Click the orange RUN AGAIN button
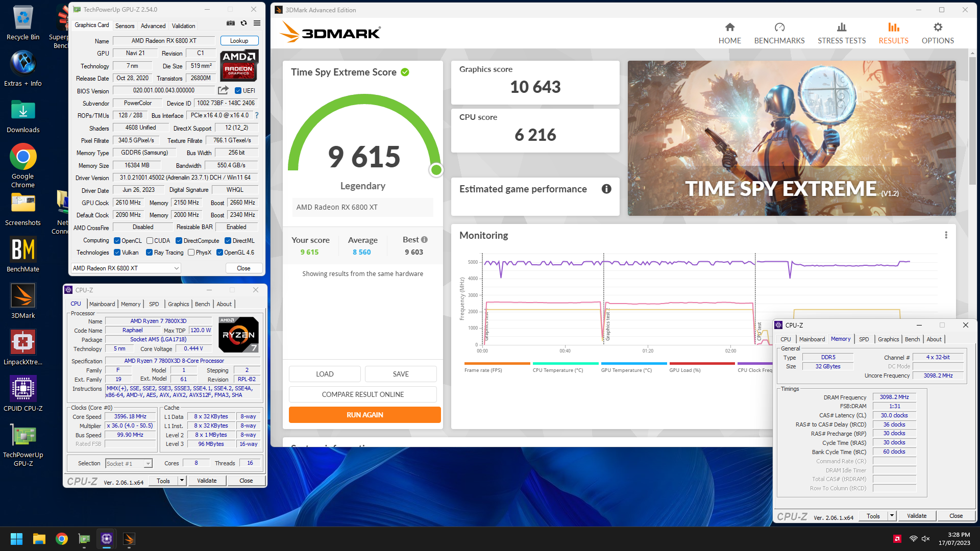This screenshot has width=980, height=551. coord(364,415)
